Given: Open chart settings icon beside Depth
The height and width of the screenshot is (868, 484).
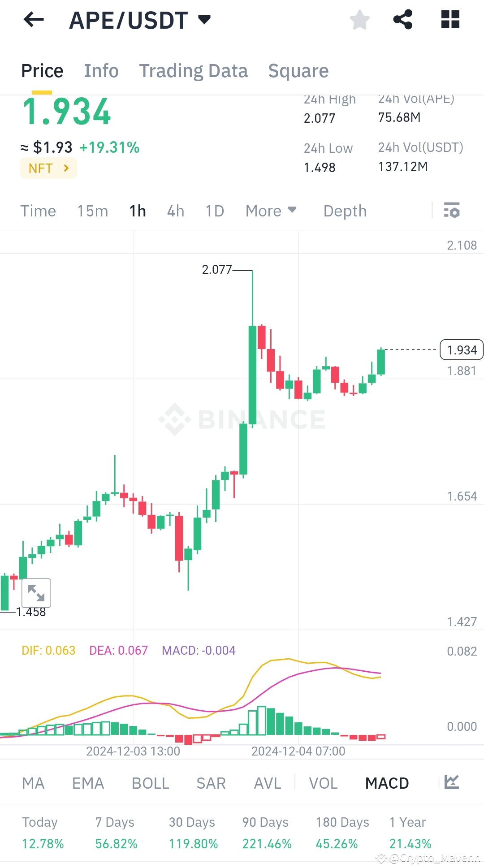Looking at the screenshot, I should (452, 211).
